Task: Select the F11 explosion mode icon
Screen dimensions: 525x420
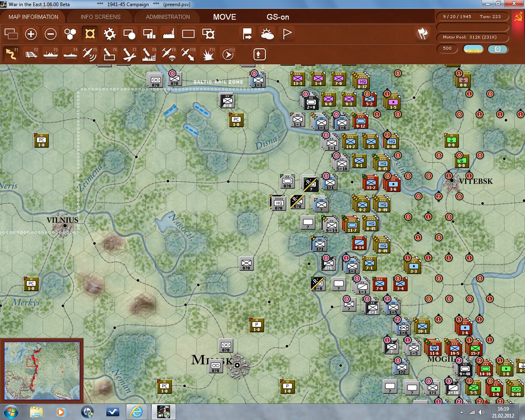Action: tap(208, 54)
